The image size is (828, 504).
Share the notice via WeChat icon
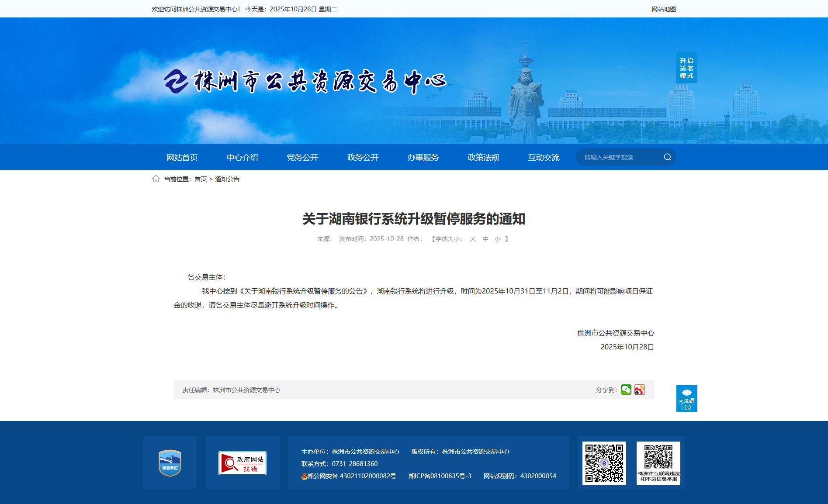pyautogui.click(x=626, y=390)
